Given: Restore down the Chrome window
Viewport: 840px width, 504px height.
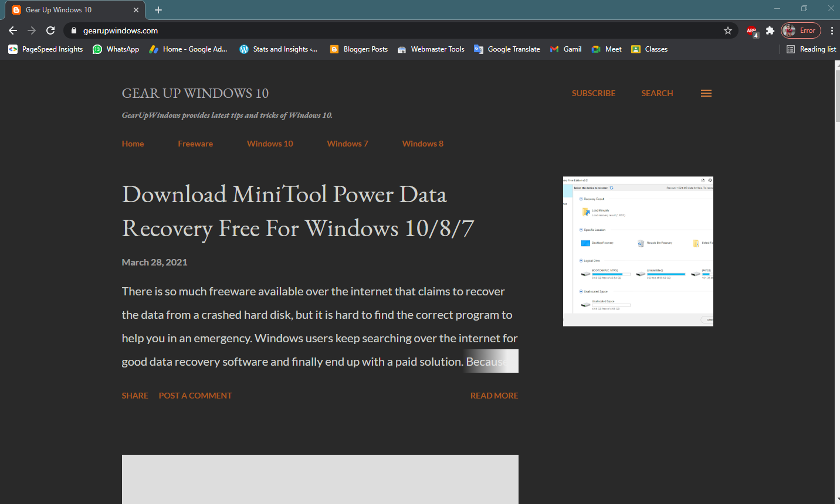Looking at the screenshot, I should [804, 8].
